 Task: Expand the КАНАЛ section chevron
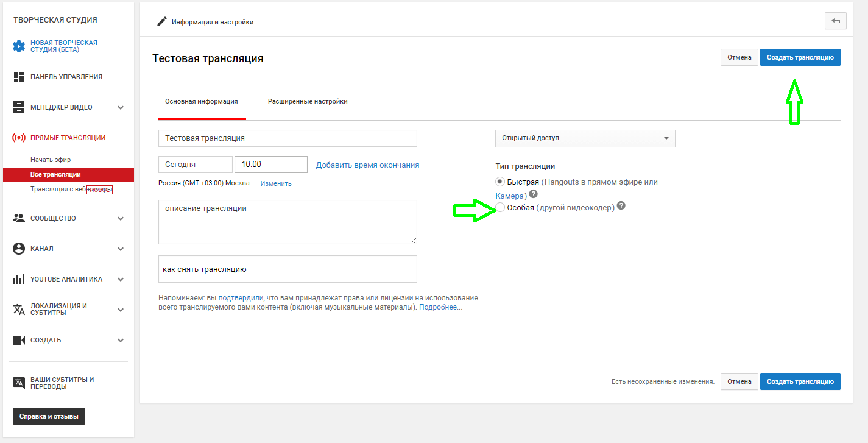(121, 249)
